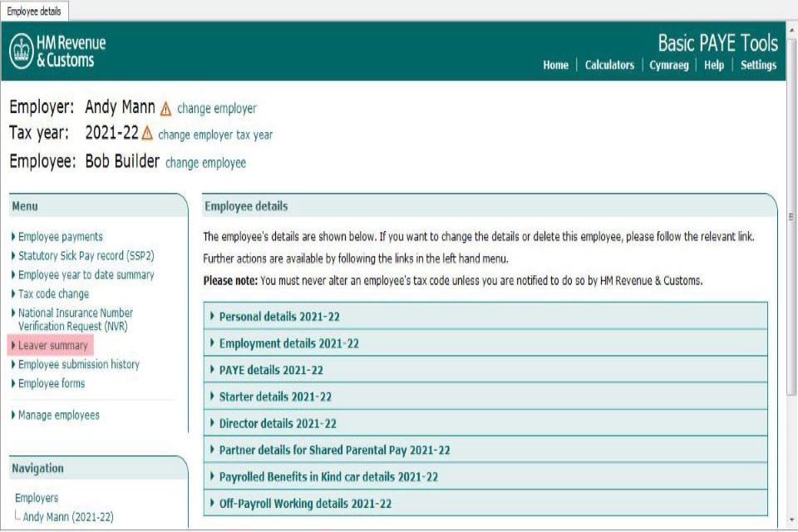Screen dimensions: 798x532
Task: Click the change employer tax year link
Action: (215, 135)
